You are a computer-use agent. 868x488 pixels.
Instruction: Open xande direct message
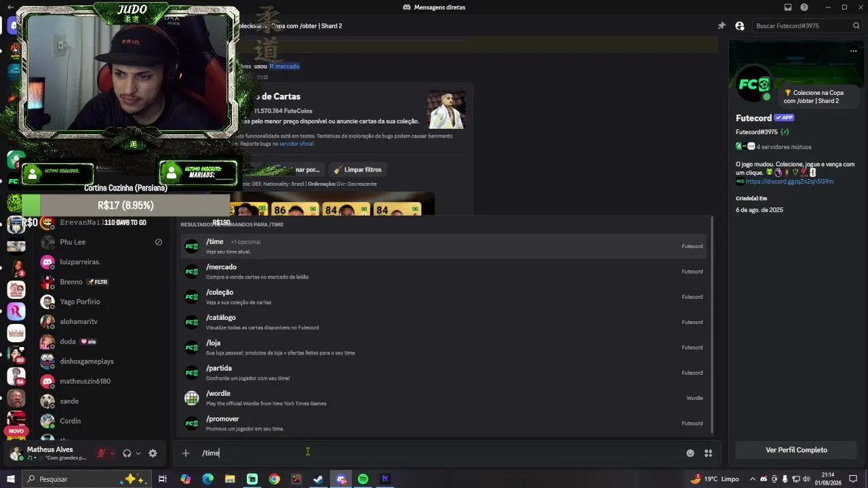102,401
